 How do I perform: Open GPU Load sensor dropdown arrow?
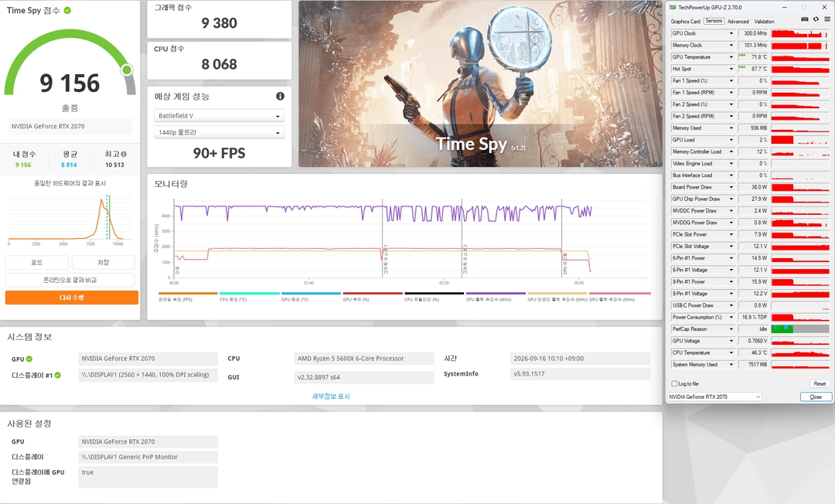click(731, 140)
